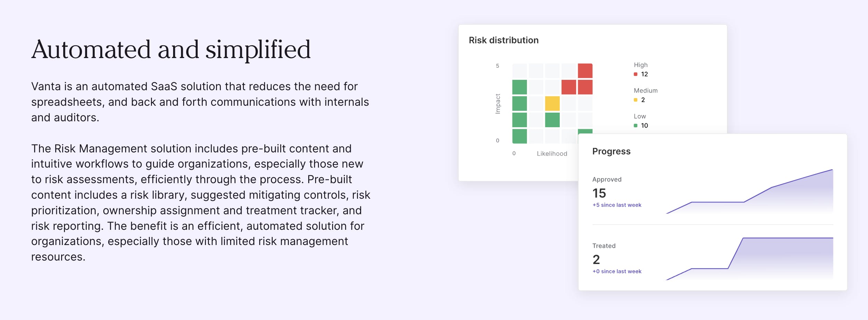Click the paragraph starting "Vanta is an automated"
Viewport: 868px width, 320px height.
click(200, 102)
